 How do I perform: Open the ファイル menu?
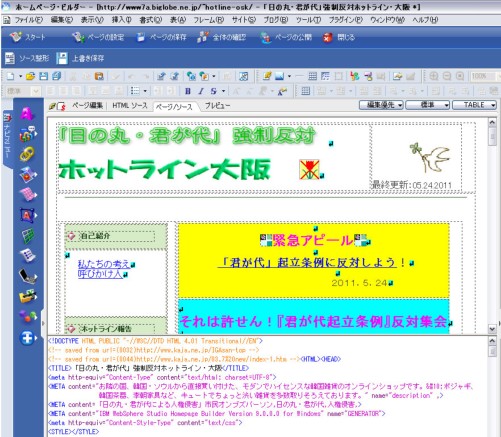[28, 20]
